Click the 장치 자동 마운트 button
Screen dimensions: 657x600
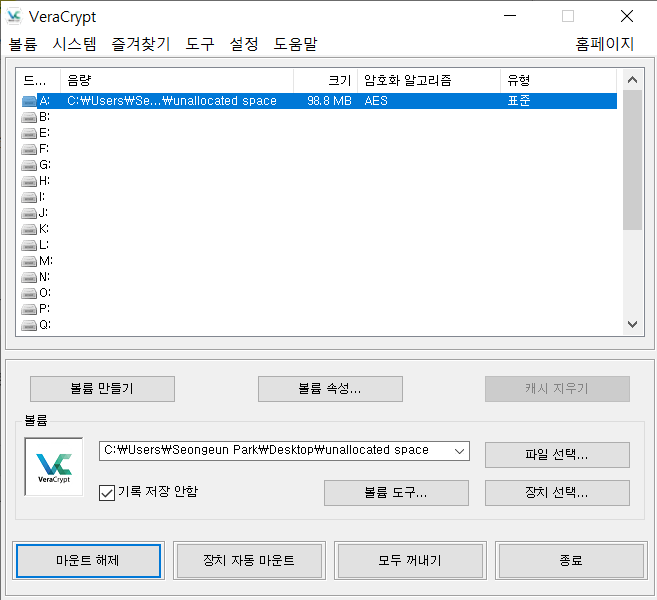[249, 561]
